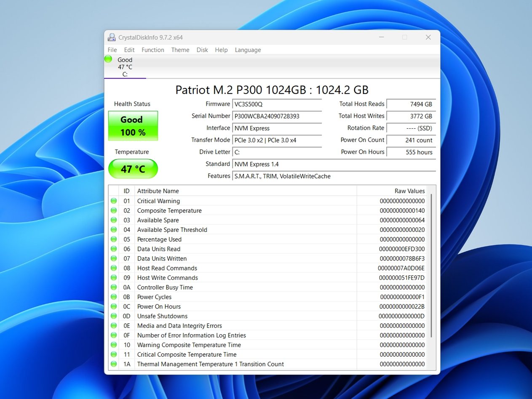
Task: Click the status dot beside Power Cycles
Action: click(x=114, y=297)
